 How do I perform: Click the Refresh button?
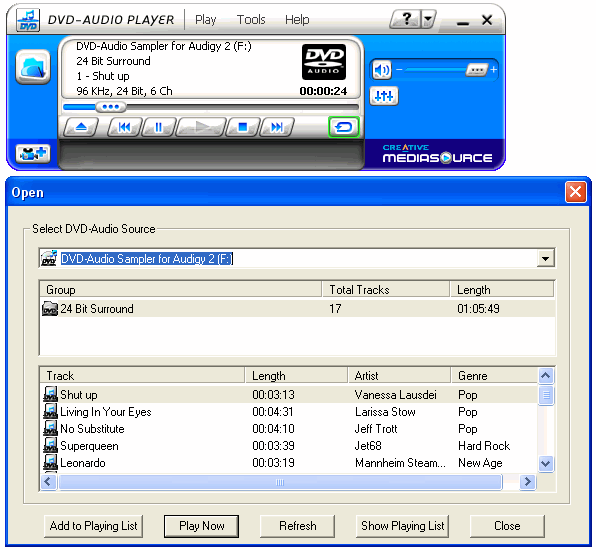click(298, 526)
